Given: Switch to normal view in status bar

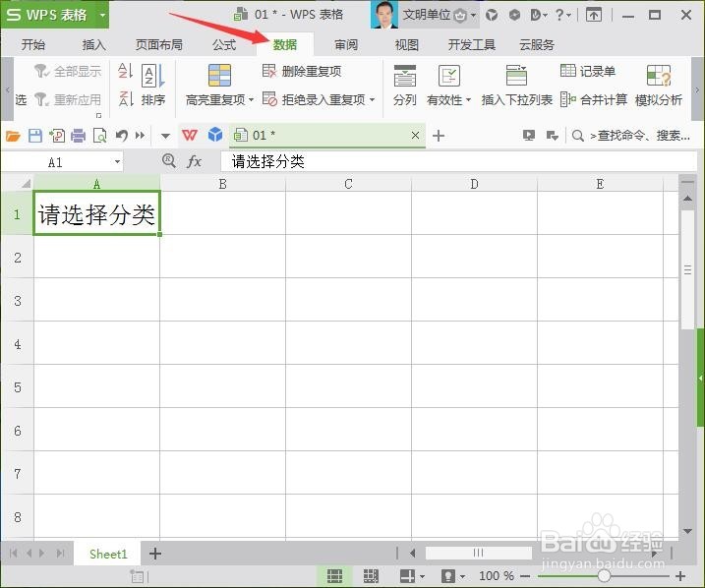Looking at the screenshot, I should click(x=334, y=576).
